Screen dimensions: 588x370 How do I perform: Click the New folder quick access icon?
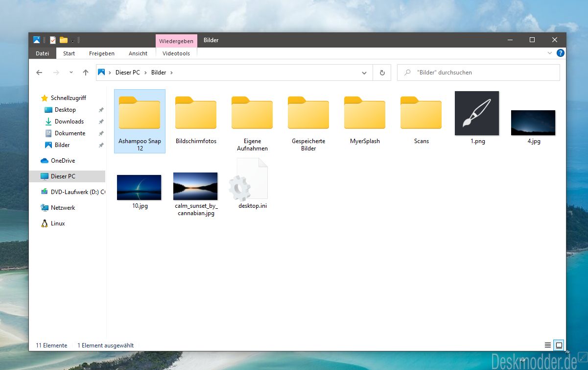click(x=64, y=40)
